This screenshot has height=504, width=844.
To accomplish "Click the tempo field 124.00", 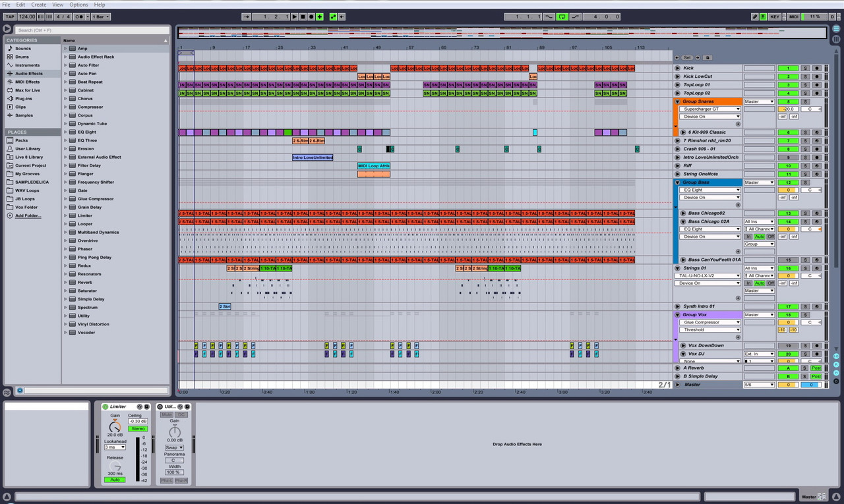I will pyautogui.click(x=28, y=16).
